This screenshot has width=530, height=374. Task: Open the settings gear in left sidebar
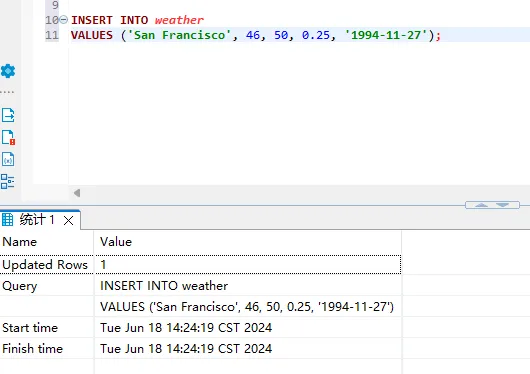coord(8,71)
